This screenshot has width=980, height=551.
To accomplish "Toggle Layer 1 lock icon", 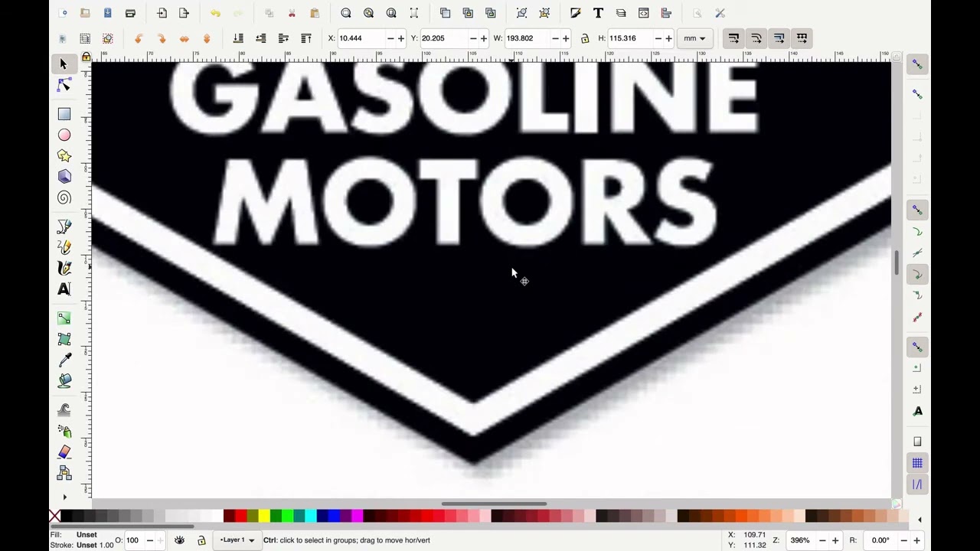I will 201,540.
